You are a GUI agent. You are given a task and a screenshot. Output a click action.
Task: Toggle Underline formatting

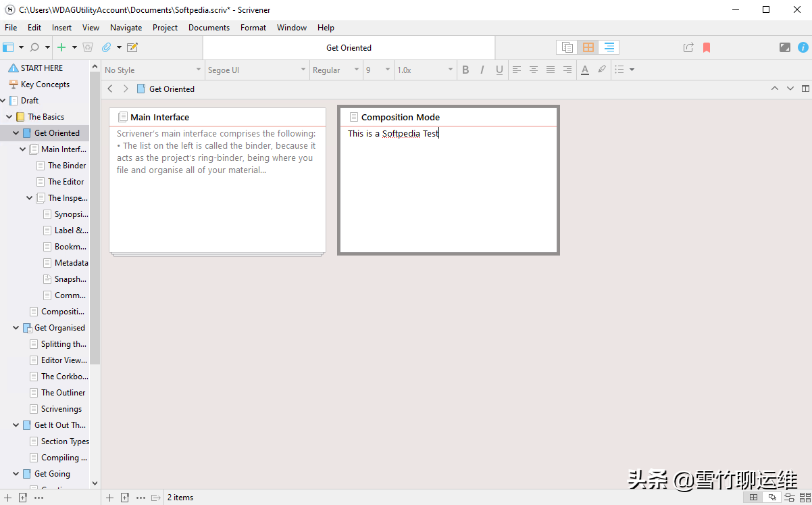[499, 70]
